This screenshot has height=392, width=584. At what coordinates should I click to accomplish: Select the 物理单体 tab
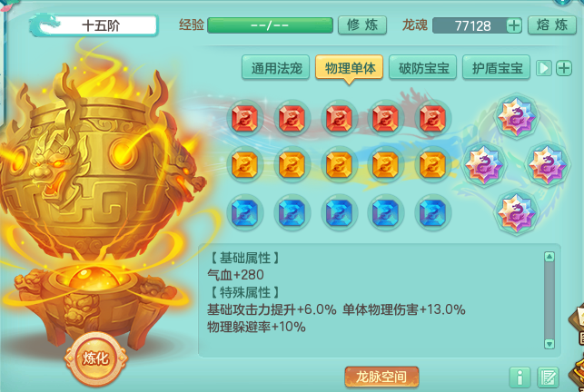(349, 67)
